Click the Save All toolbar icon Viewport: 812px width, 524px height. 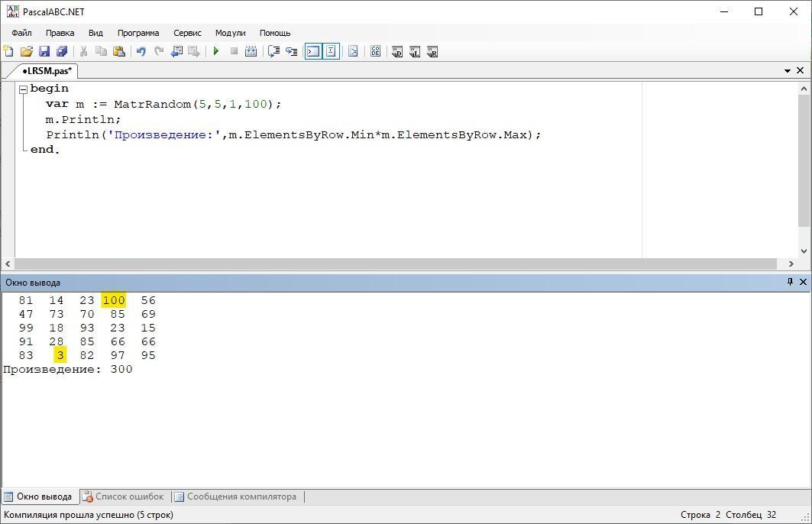[62, 51]
